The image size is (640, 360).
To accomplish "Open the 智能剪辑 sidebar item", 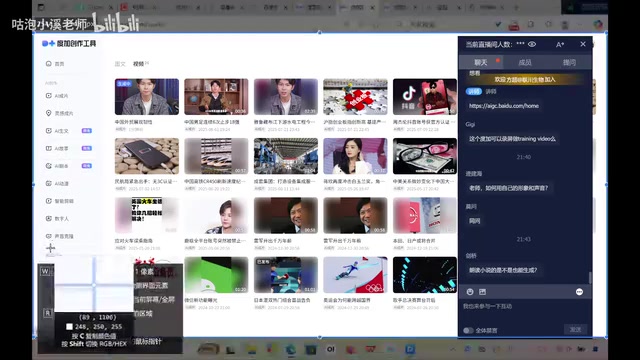I will pos(60,201).
